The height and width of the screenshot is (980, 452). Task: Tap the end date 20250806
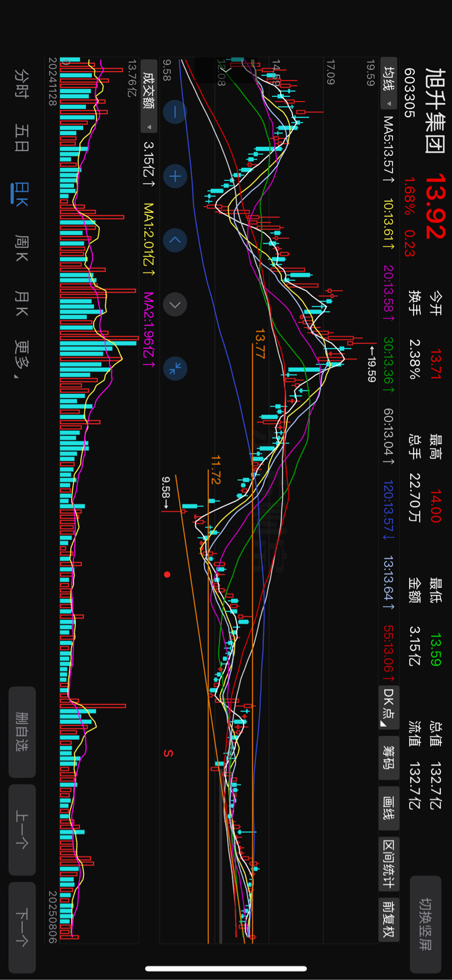(x=52, y=917)
